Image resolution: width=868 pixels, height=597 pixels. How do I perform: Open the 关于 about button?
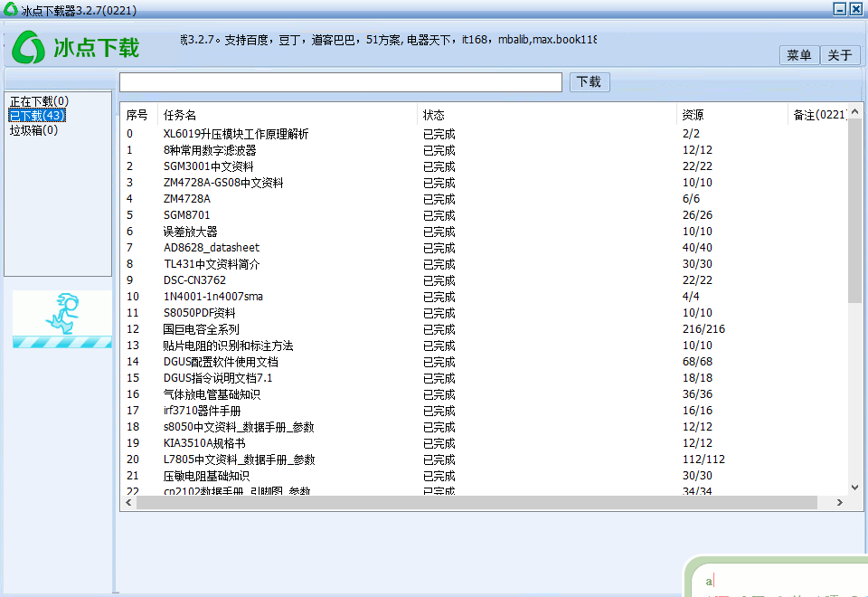click(840, 55)
